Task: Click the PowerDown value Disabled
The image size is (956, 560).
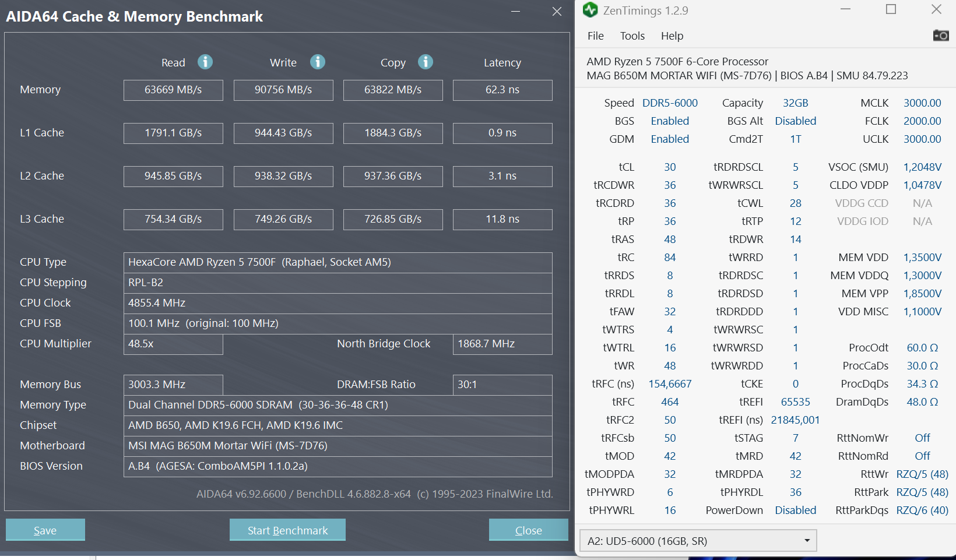Action: (x=796, y=510)
